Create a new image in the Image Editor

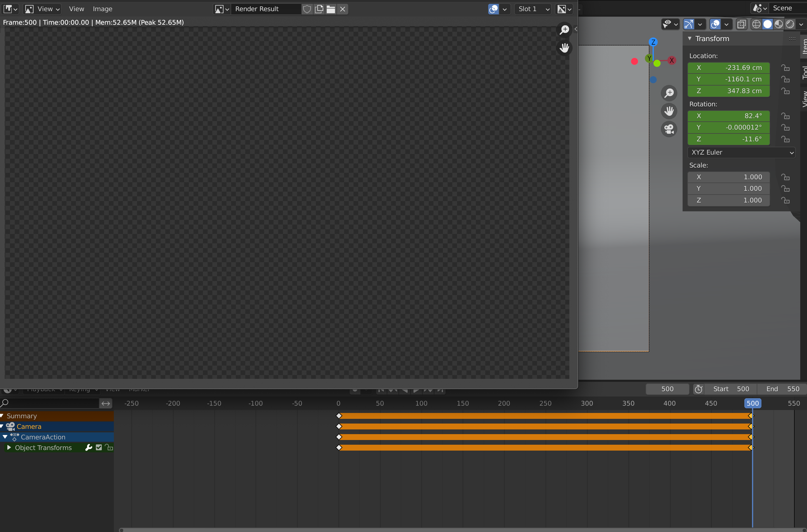319,9
